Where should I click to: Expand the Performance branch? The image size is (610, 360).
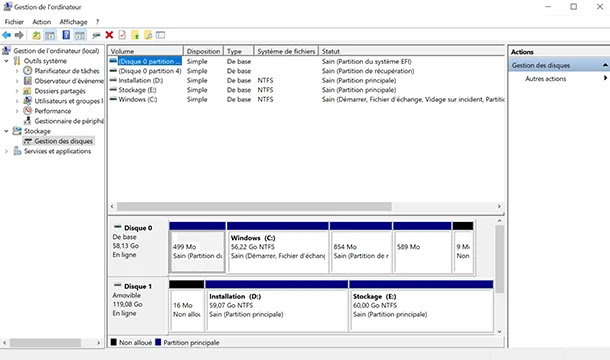17,111
